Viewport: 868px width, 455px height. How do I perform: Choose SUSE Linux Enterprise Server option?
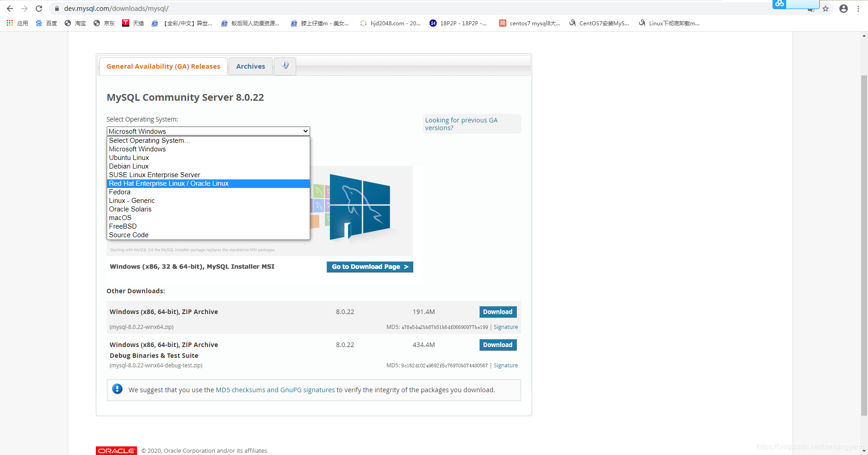point(208,175)
